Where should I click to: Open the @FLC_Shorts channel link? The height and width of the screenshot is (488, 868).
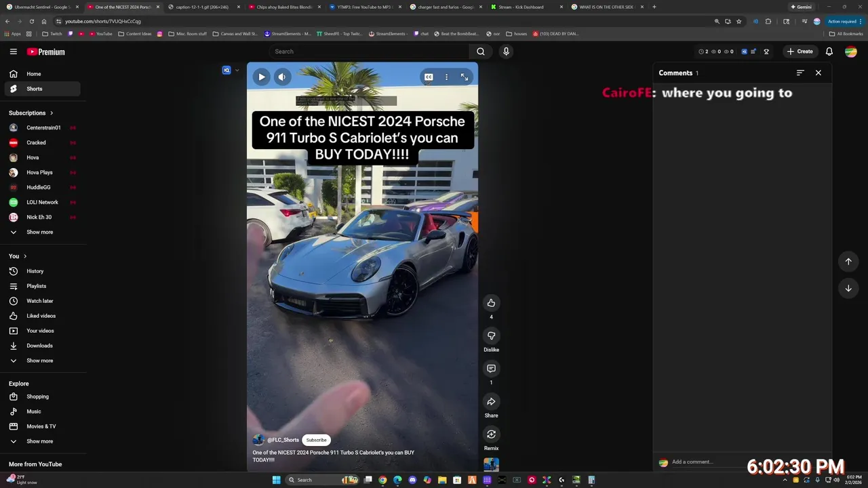tap(283, 440)
